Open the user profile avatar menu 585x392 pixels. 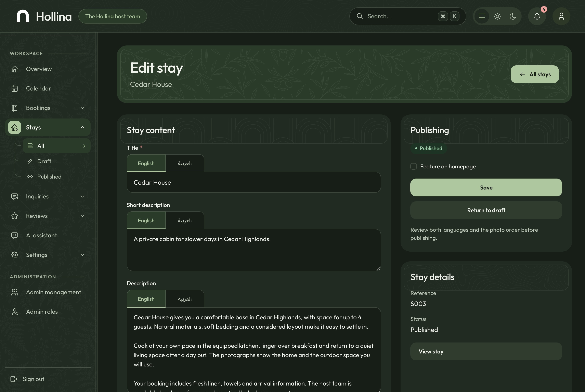tap(561, 16)
